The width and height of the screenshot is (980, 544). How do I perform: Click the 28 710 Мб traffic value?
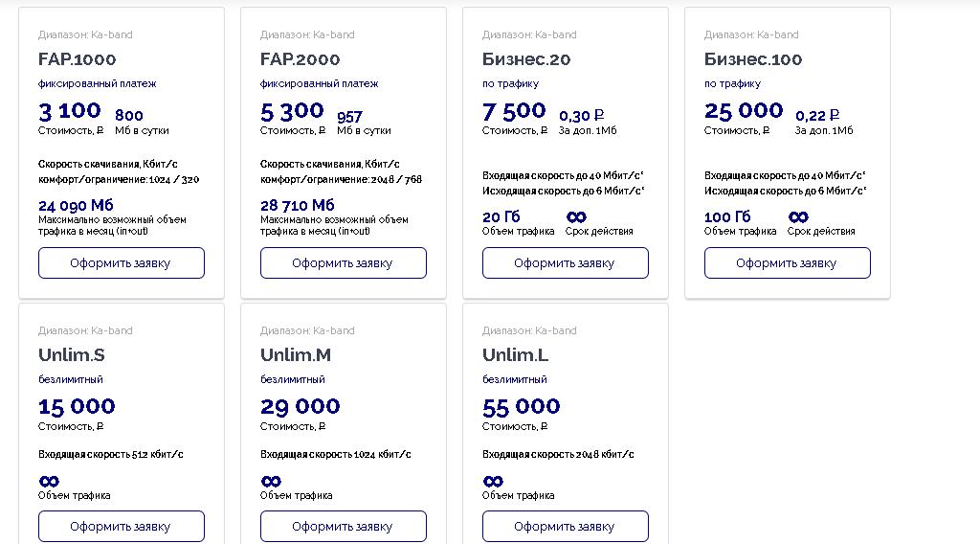click(298, 205)
